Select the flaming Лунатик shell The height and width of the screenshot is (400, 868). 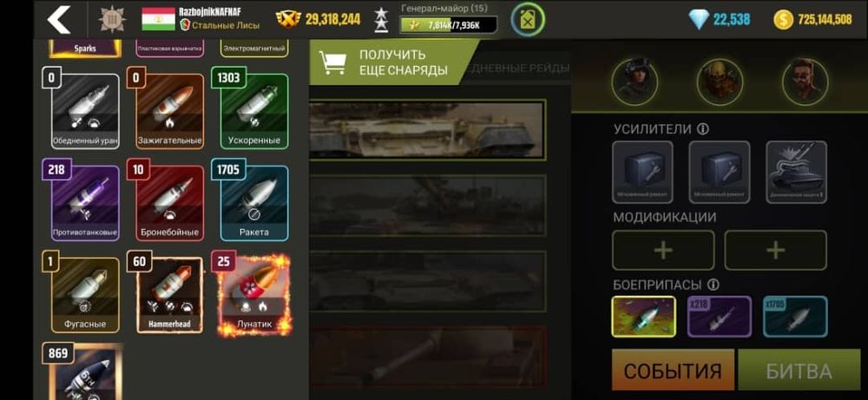pos(254,295)
